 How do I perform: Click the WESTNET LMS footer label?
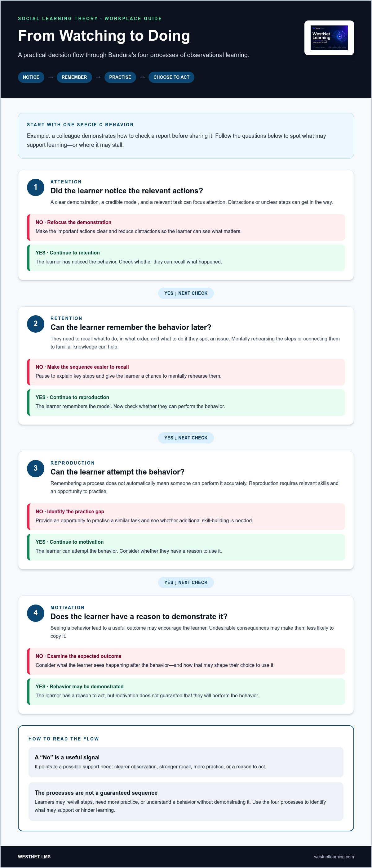34,857
